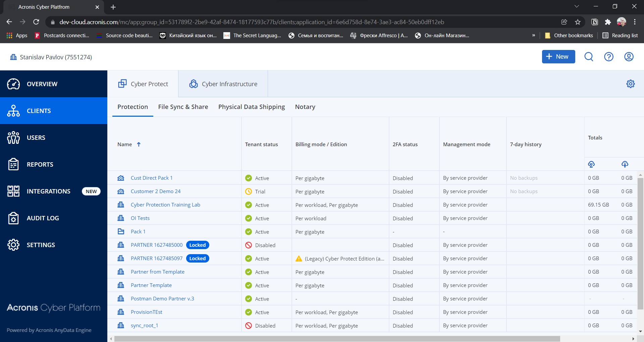This screenshot has height=342, width=644.
Task: Click the browser extensions puzzle icon
Action: 608,22
